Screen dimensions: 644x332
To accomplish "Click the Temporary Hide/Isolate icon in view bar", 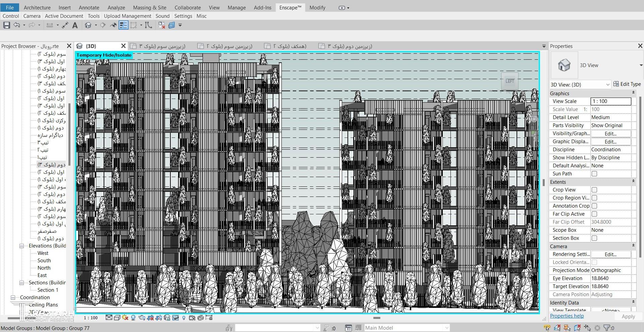I will pyautogui.click(x=175, y=318).
